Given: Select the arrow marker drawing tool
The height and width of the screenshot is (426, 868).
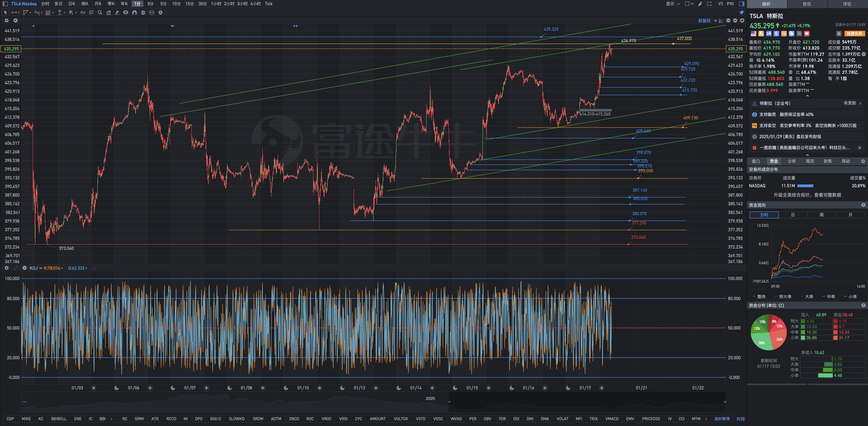Looking at the screenshot, I should (x=71, y=12).
